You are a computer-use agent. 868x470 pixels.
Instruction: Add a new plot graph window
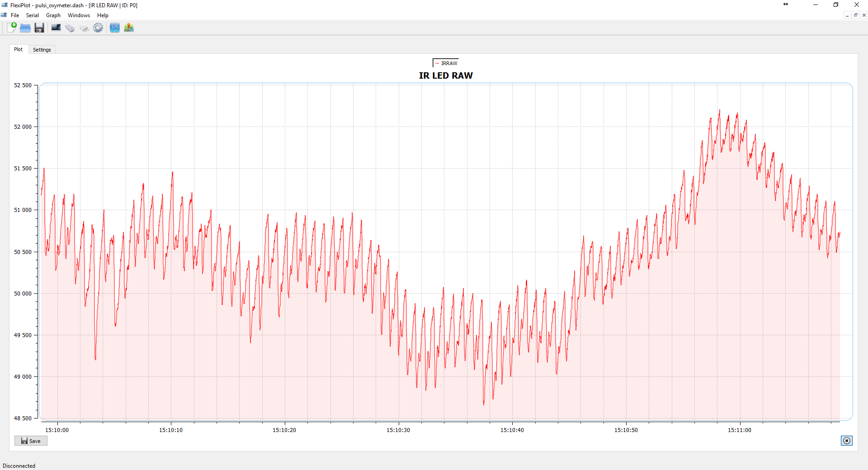click(x=115, y=28)
